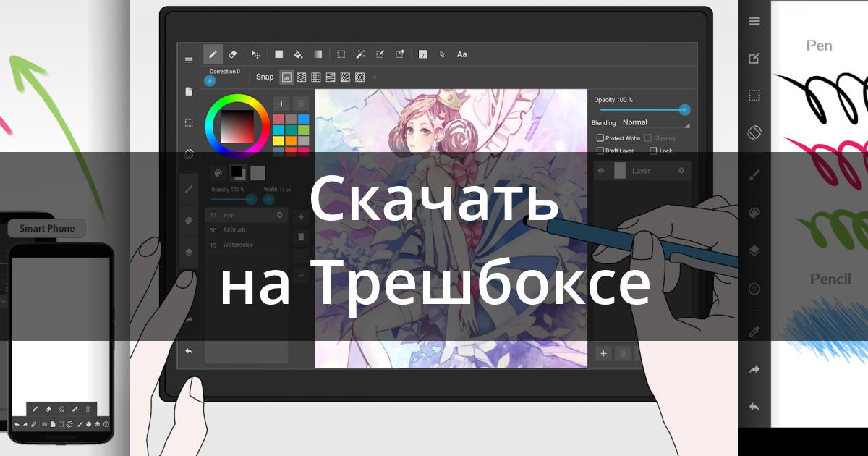Image resolution: width=868 pixels, height=456 pixels.
Task: Pick a color on the tablet color wheel
Action: click(238, 126)
